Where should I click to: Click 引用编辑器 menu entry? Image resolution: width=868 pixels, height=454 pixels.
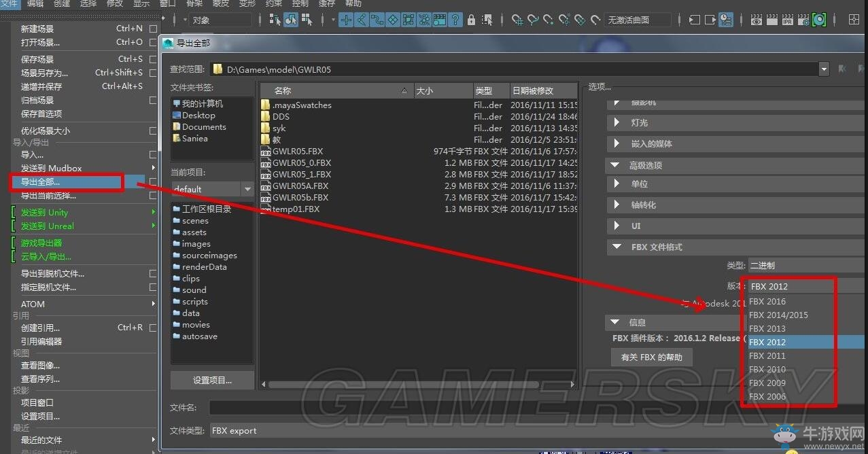click(41, 341)
